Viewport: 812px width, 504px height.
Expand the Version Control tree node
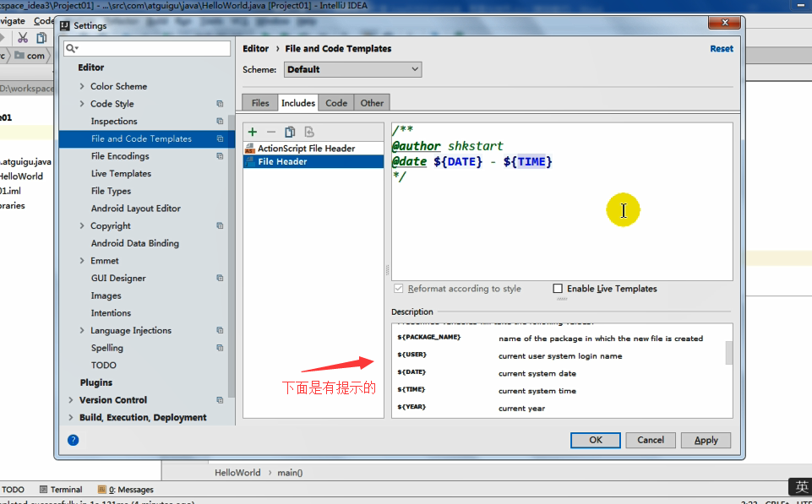71,400
